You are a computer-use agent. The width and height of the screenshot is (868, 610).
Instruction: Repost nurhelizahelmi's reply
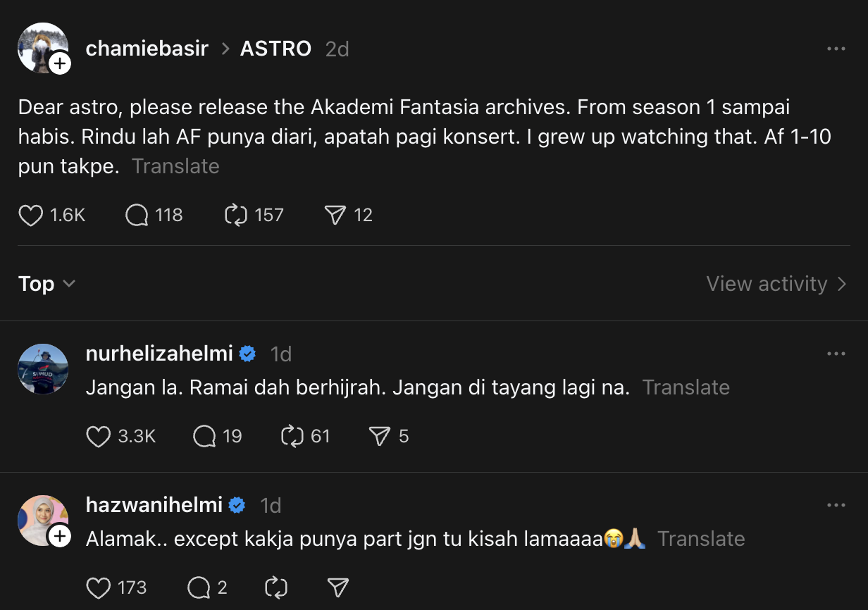(x=292, y=437)
